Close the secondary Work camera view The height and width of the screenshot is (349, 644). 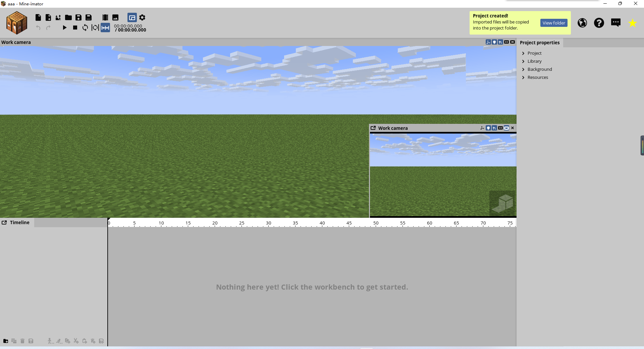coord(513,128)
